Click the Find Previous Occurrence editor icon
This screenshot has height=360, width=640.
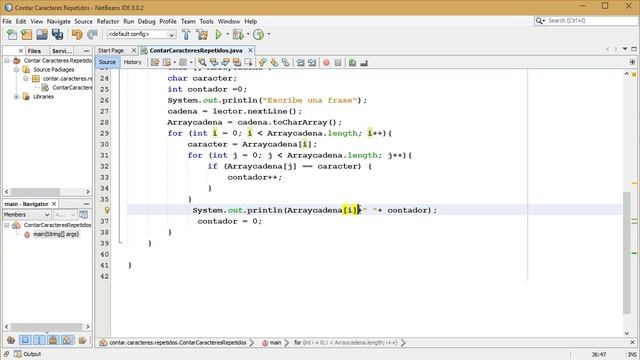(x=213, y=62)
